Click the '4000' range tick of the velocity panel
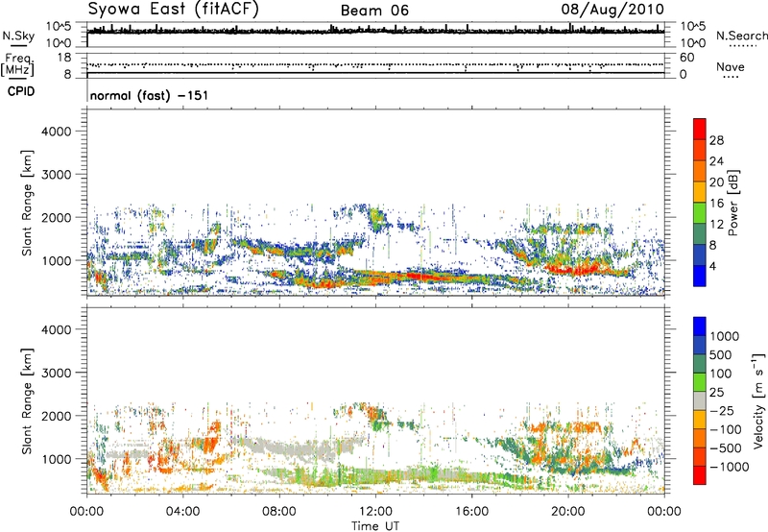Screen dimensions: 768x532 (56, 329)
